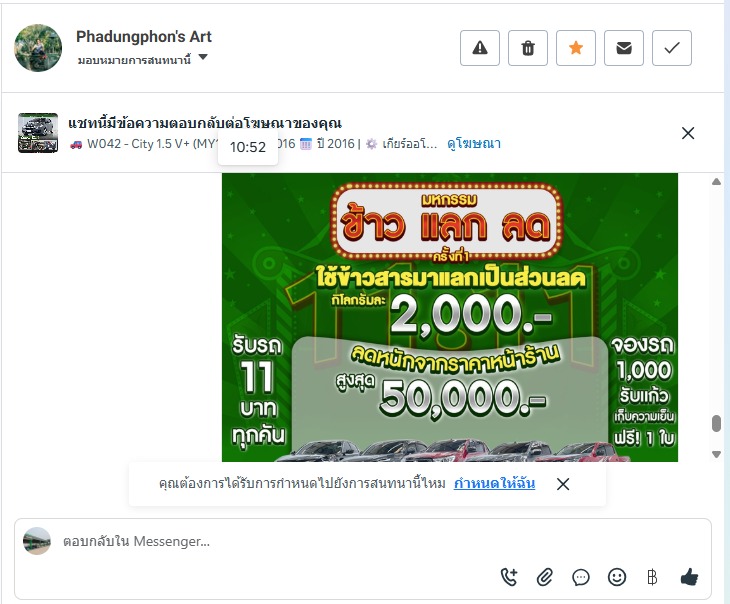The image size is (730, 604).
Task: Open Phadungphon's Art profile picture
Action: tap(38, 48)
